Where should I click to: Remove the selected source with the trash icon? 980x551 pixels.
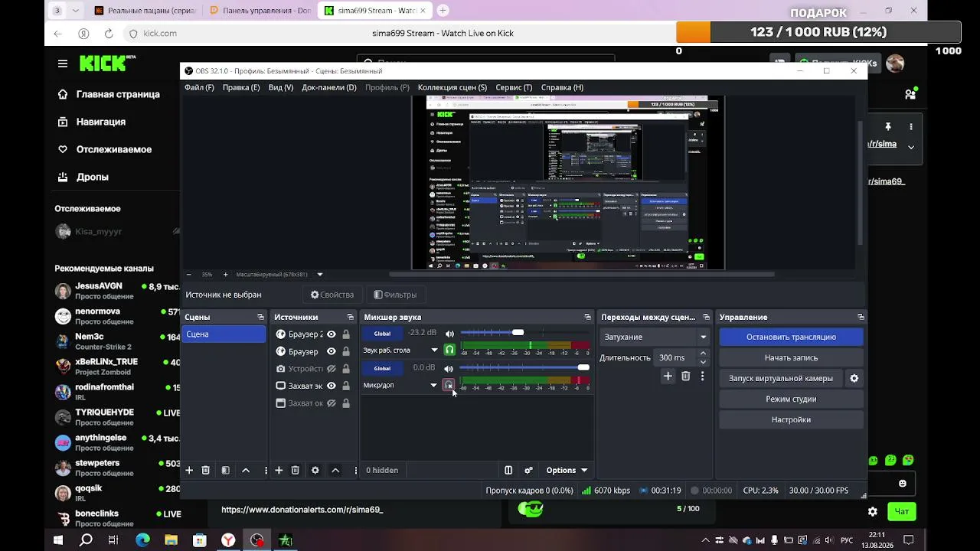click(x=296, y=470)
